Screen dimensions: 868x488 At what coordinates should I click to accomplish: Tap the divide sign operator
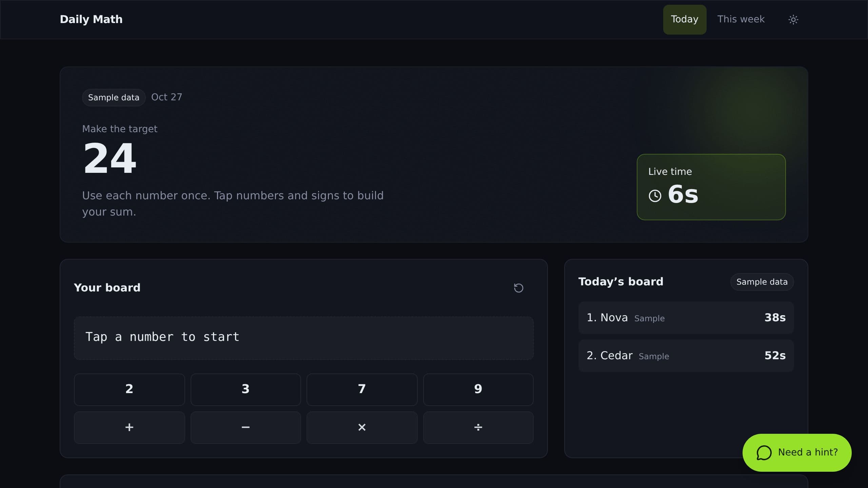coord(478,427)
